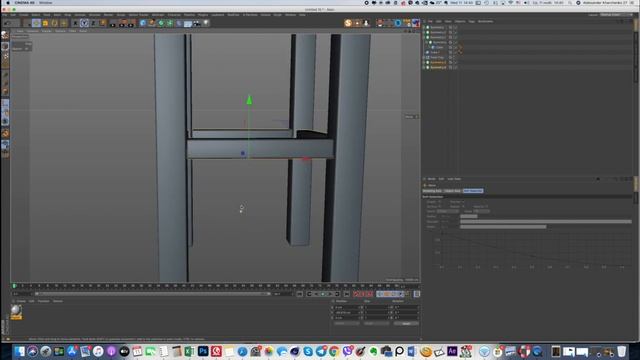The width and height of the screenshot is (640, 360).
Task: Click the green timeline playhead marker
Action: pos(14,286)
